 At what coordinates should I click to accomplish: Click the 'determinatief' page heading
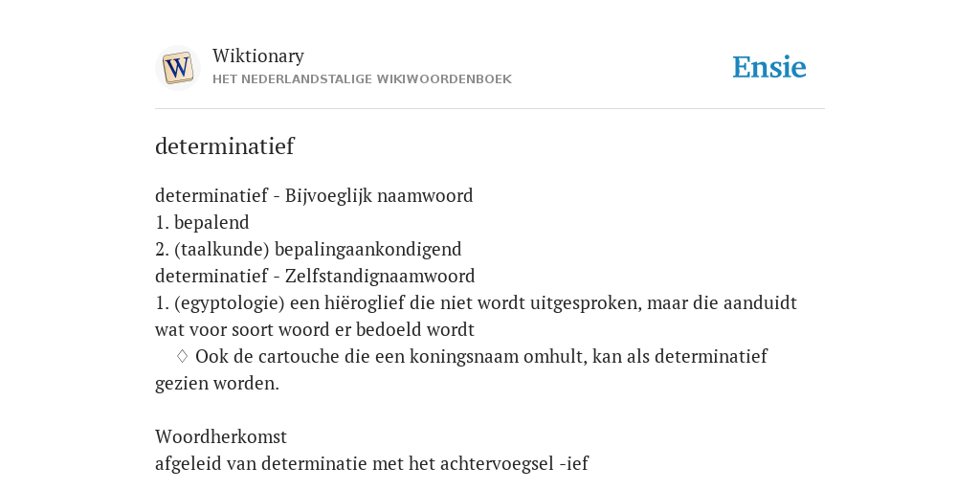tap(224, 146)
